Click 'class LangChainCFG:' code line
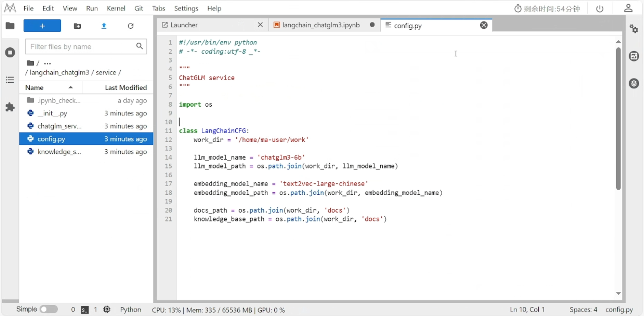Viewport: 644px width, 316px height. 214,131
